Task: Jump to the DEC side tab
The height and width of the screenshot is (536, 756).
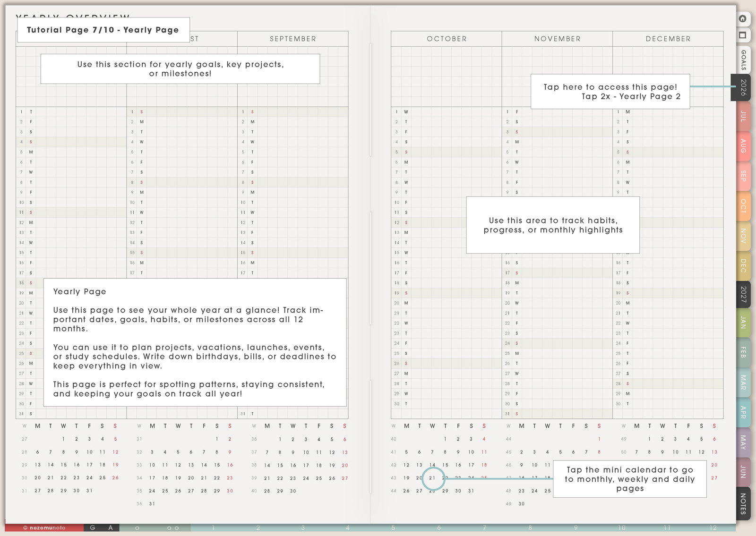Action: tap(743, 265)
